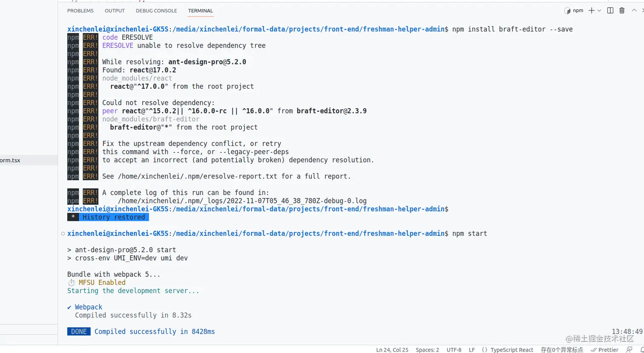Open Prettier status bar item

604,350
